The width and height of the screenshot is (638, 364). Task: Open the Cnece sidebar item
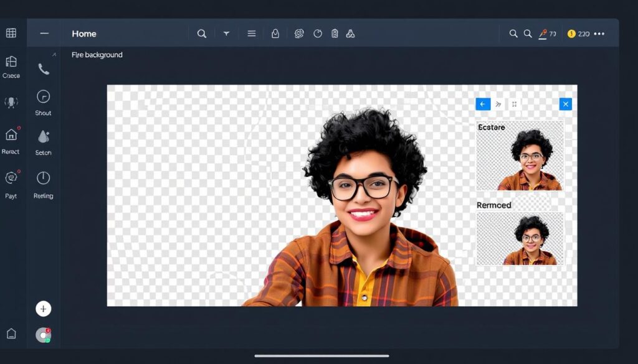11,67
